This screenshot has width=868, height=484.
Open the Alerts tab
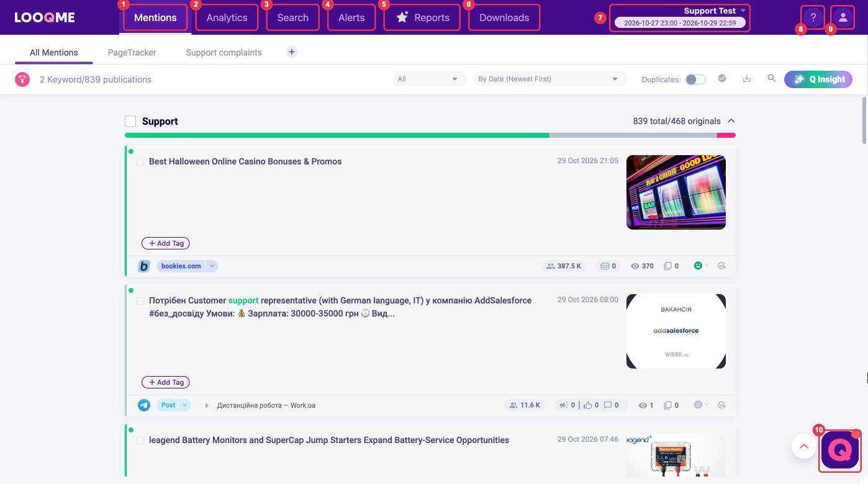tap(351, 17)
